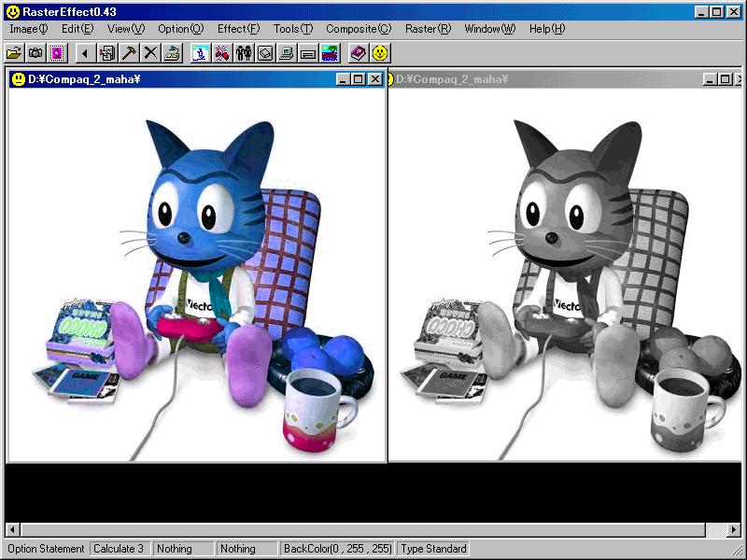747x560 pixels.
Task: Open the Tools menu
Action: click(293, 29)
